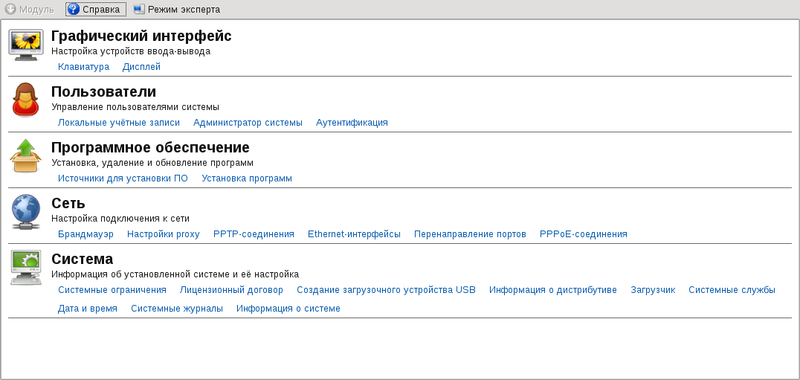The image size is (800, 380).
Task: Click the Пользователи user avatar icon
Action: click(26, 99)
